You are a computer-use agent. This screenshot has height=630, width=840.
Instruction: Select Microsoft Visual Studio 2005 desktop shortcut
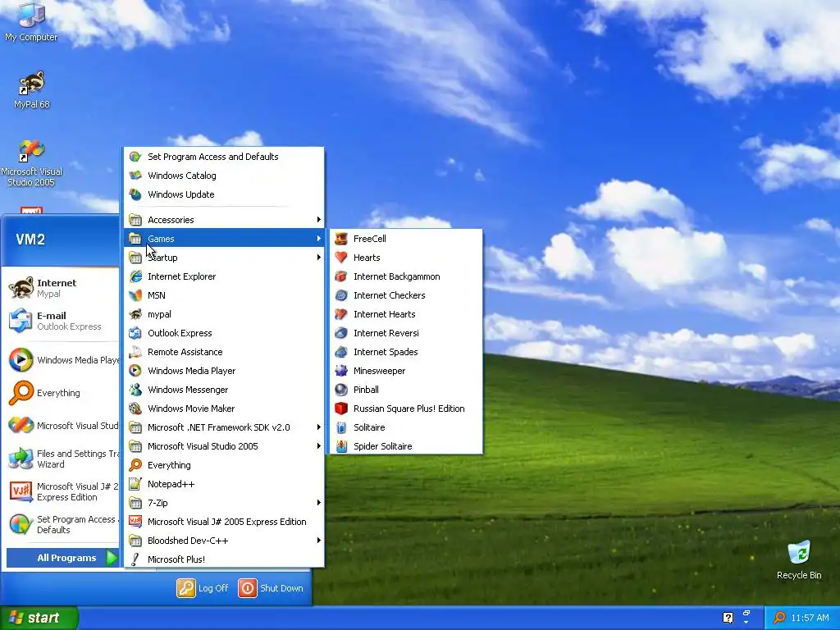pyautogui.click(x=32, y=163)
